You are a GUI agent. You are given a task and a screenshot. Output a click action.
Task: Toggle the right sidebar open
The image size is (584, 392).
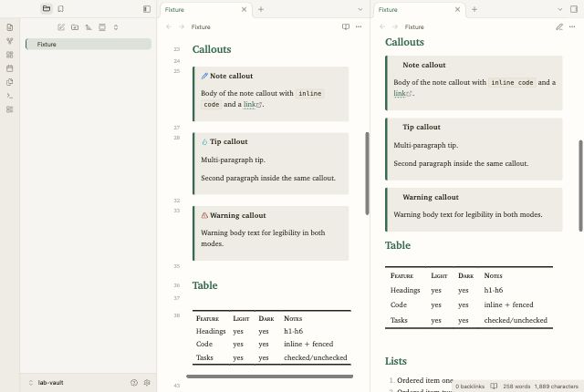point(574,9)
